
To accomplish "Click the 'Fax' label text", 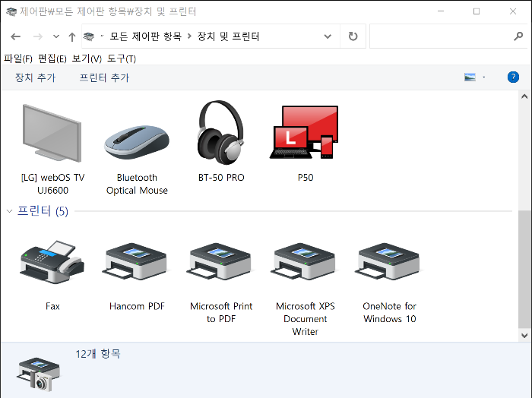I will [x=52, y=306].
